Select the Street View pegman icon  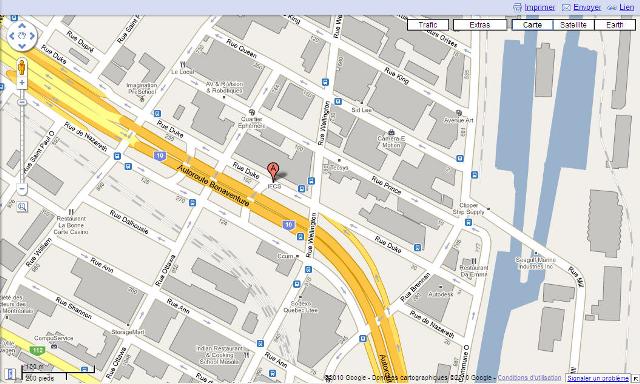[x=22, y=67]
